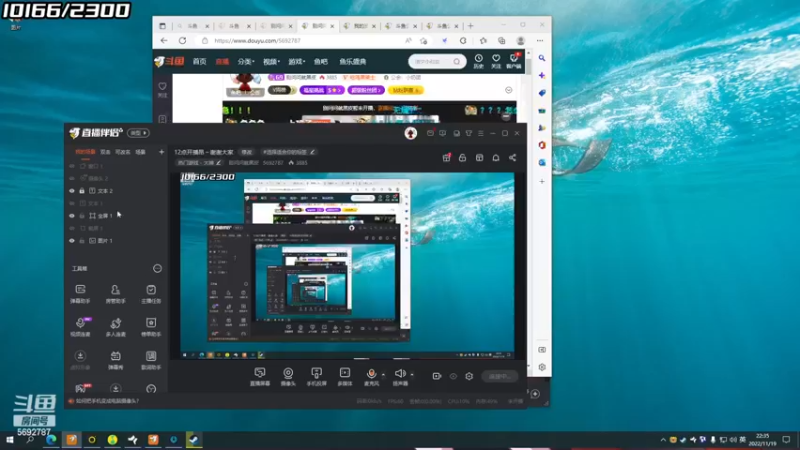This screenshot has width=800, height=450.
Task: Open the hamburger menu in companion title bar
Action: [x=481, y=133]
